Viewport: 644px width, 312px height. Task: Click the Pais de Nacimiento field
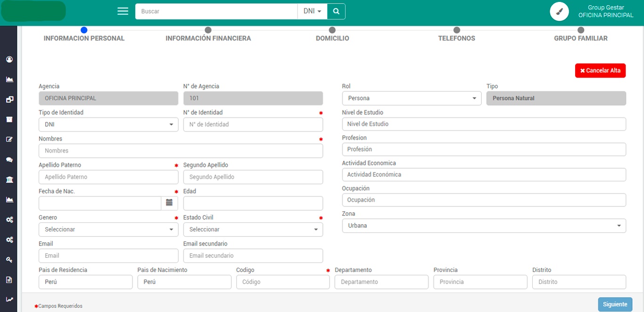click(184, 282)
